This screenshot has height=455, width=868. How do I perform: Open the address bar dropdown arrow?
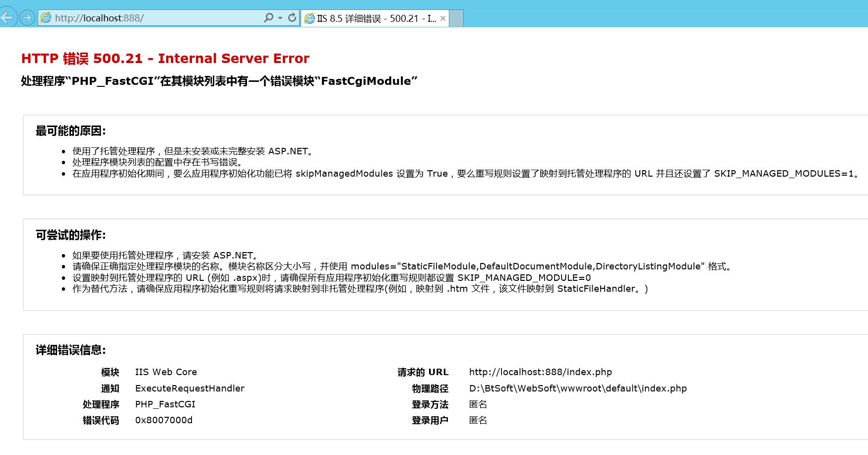(280, 18)
